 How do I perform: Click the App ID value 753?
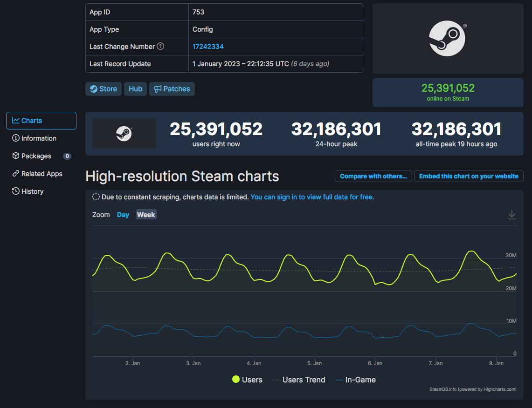coord(198,12)
